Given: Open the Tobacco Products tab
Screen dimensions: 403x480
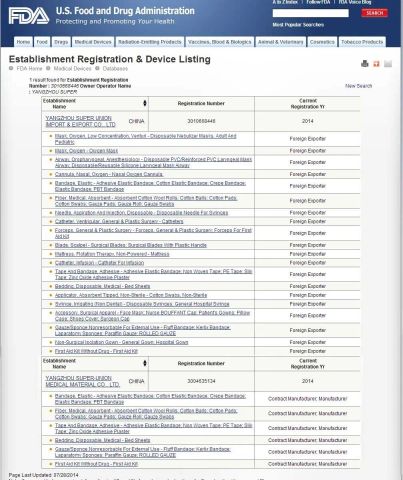Looking at the screenshot, I should coord(362,42).
